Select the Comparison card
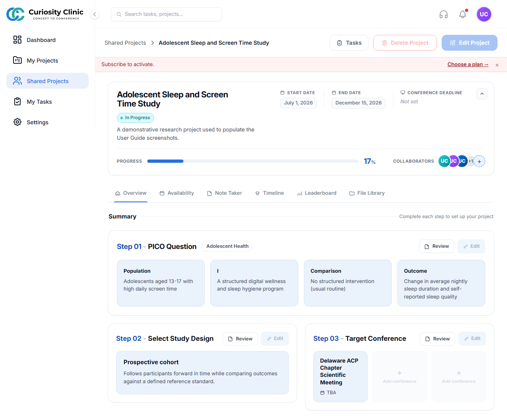507x420 pixels. point(348,283)
